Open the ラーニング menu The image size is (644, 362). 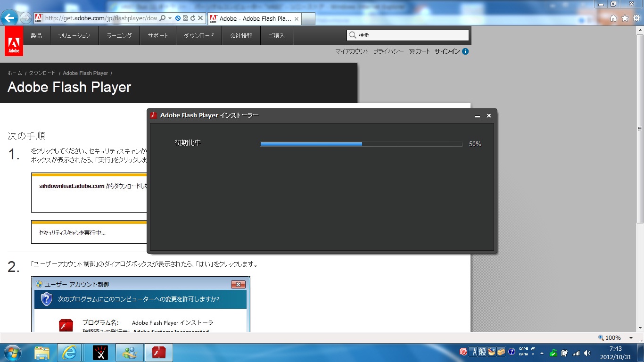tap(119, 35)
